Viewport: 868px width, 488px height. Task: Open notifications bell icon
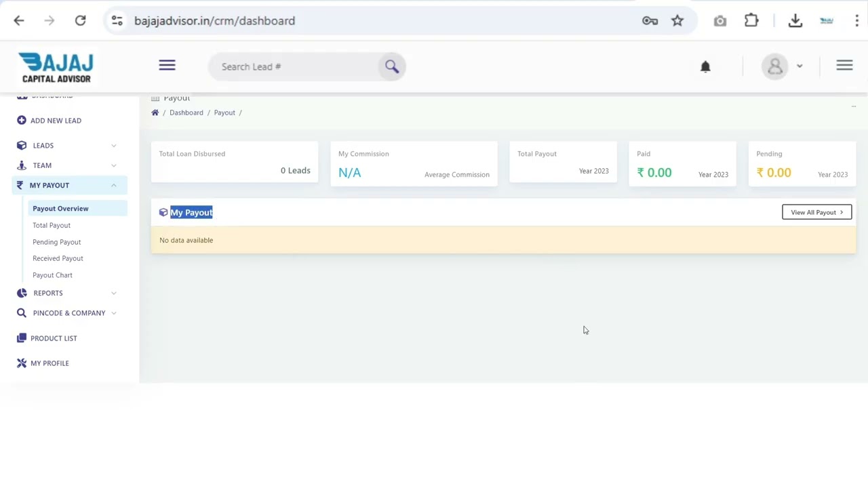coord(705,66)
